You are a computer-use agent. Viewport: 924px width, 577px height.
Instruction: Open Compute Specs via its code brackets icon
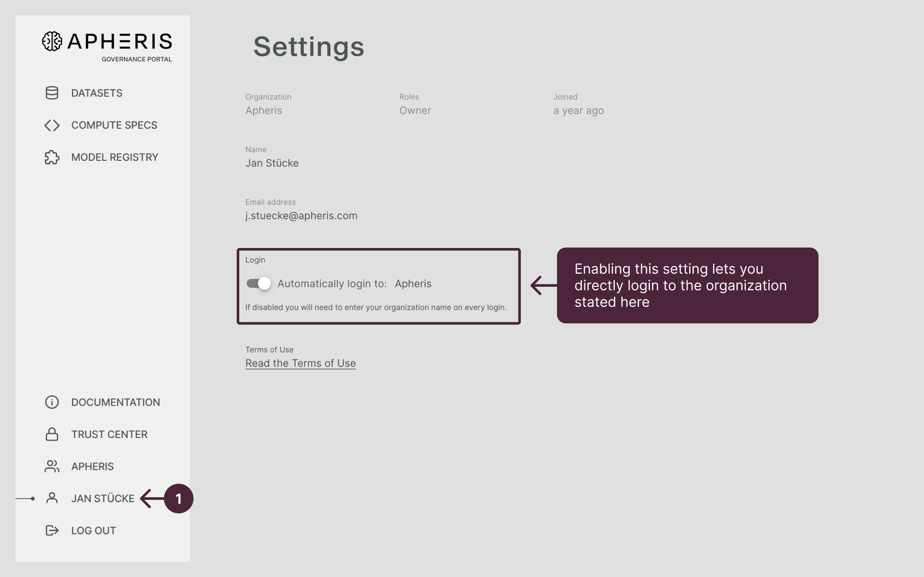pos(52,125)
